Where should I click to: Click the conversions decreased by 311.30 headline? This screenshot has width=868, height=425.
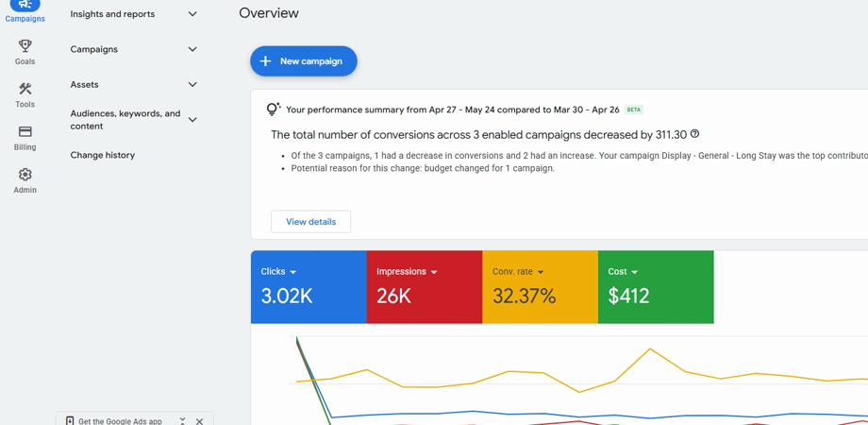479,135
